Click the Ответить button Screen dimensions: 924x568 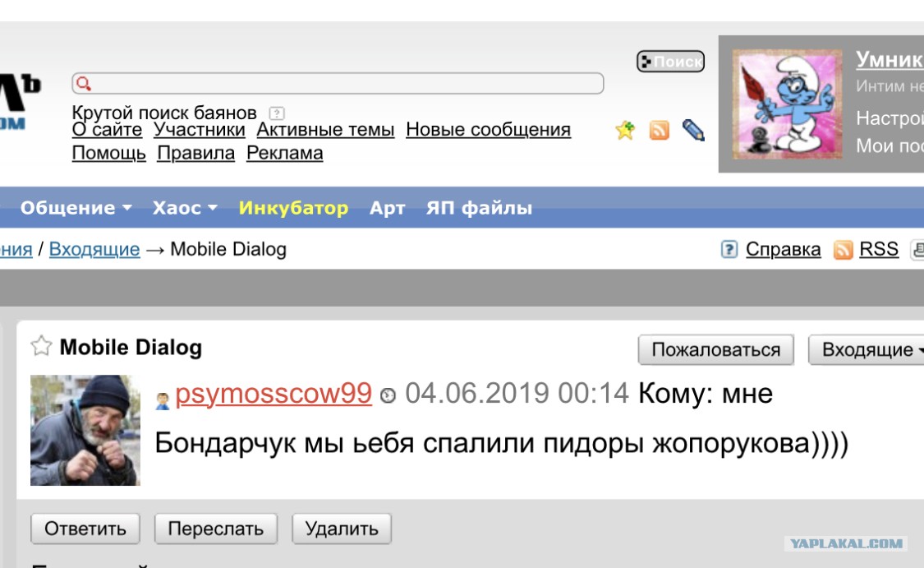click(x=85, y=529)
